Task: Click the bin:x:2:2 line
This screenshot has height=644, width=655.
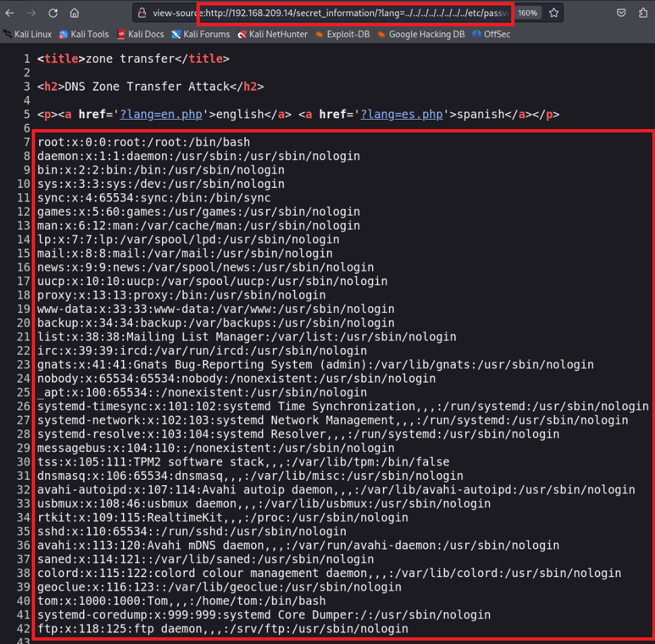Action: [x=161, y=170]
